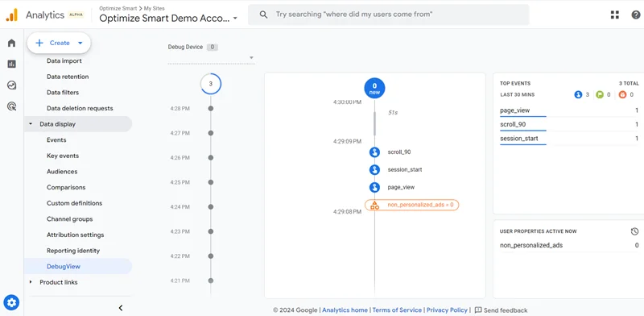Click the session_start event icon

[374, 169]
